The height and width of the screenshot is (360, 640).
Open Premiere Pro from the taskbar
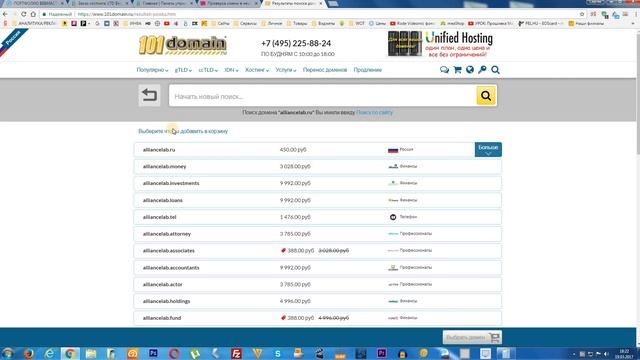pos(382,353)
